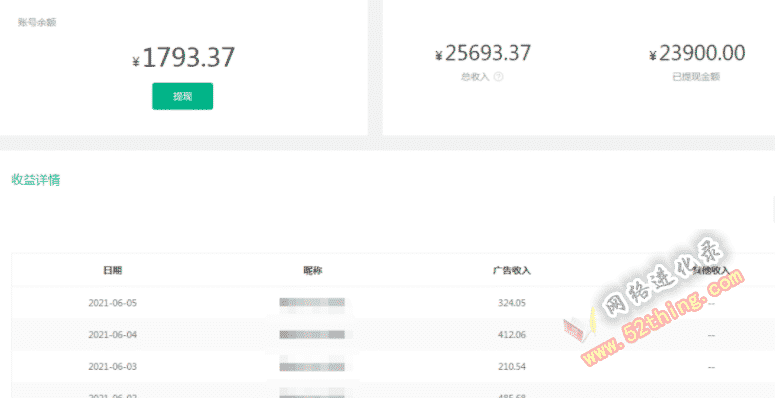Click the ad income value 412.06
Screen dimensions: 778x398
click(512, 334)
